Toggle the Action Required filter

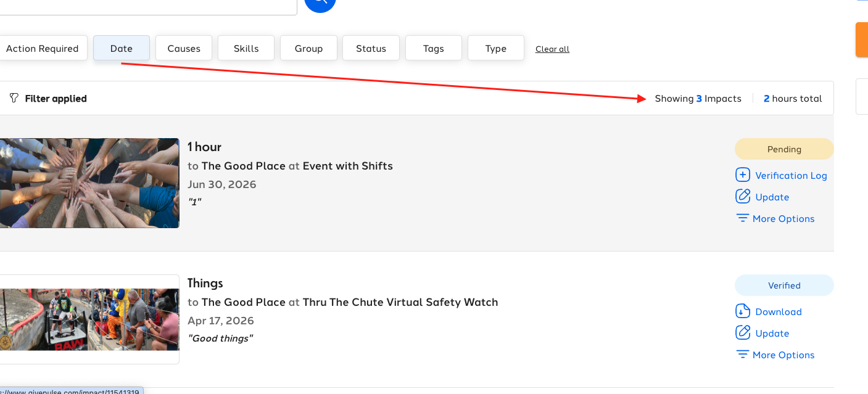click(42, 48)
